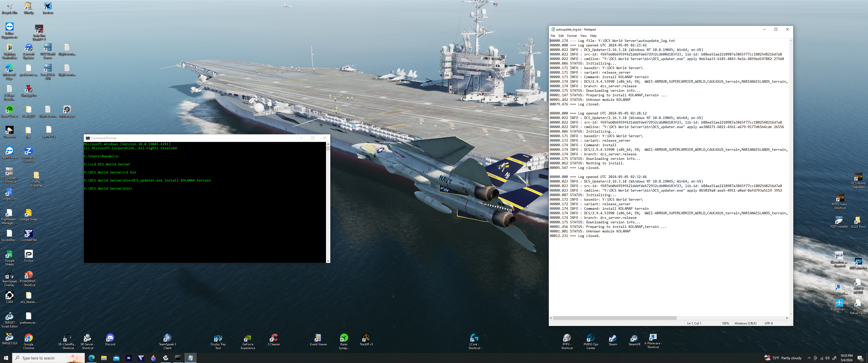Open the DCS World OpenBeta shortcut
Screen dimensions: 868x363
[858, 181]
